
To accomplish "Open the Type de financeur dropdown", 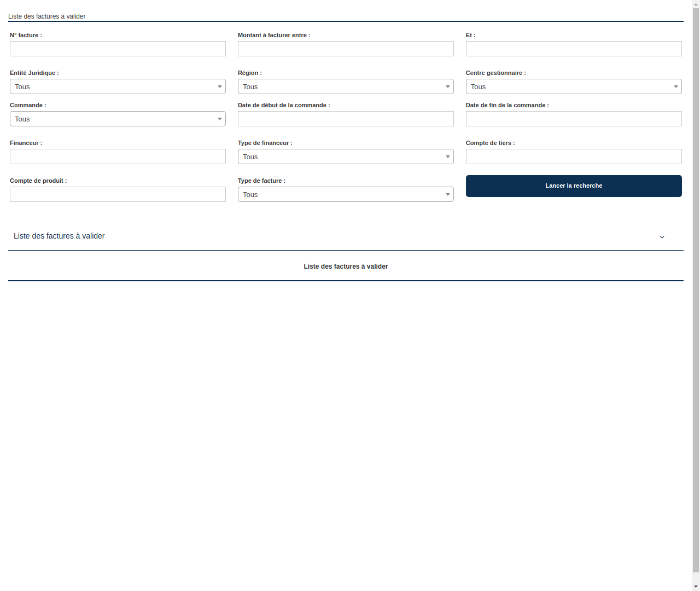I will coord(346,157).
